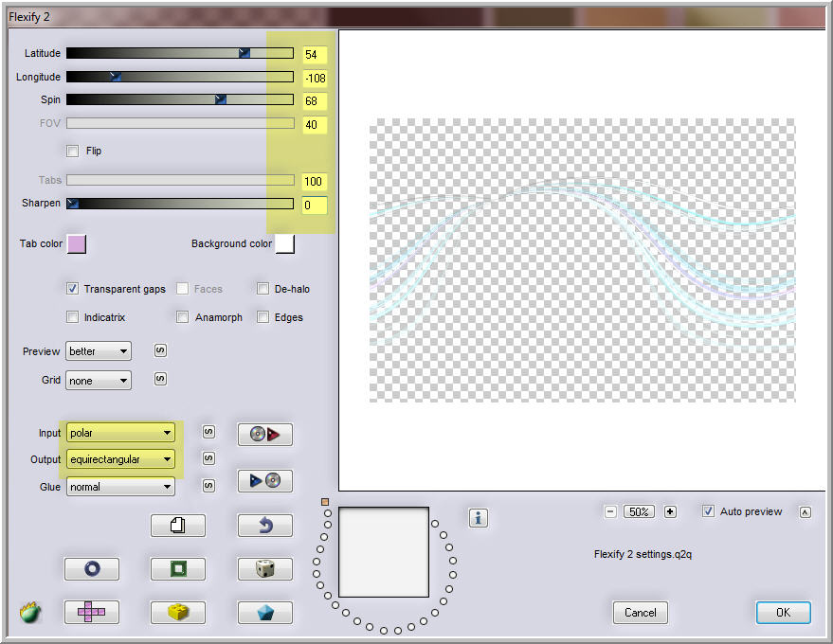
Task: Toggle the Auto preview checkbox
Action: [708, 511]
